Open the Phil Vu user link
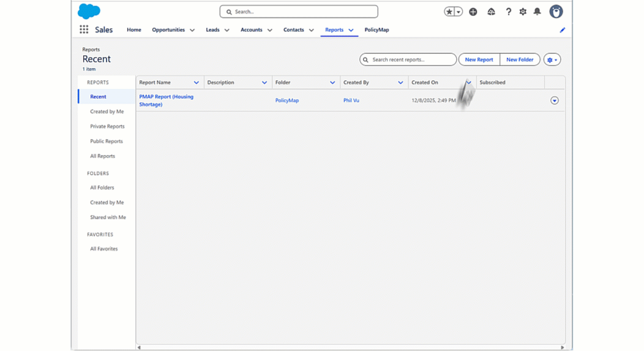Image resolution: width=644 pixels, height=351 pixels. pyautogui.click(x=351, y=100)
